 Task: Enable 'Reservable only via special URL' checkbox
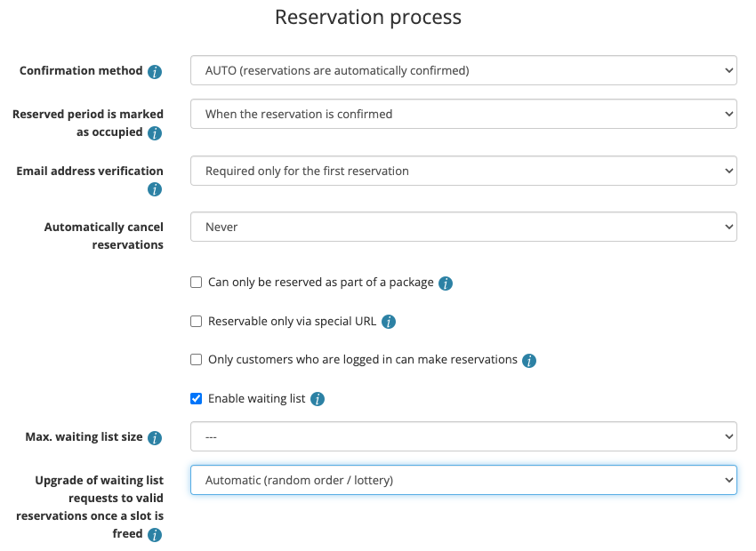pos(197,321)
